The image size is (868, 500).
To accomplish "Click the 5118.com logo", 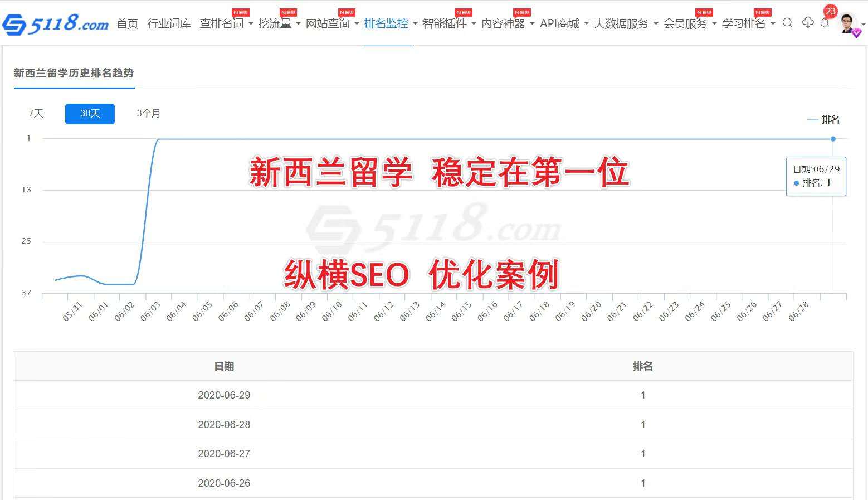I will point(55,24).
